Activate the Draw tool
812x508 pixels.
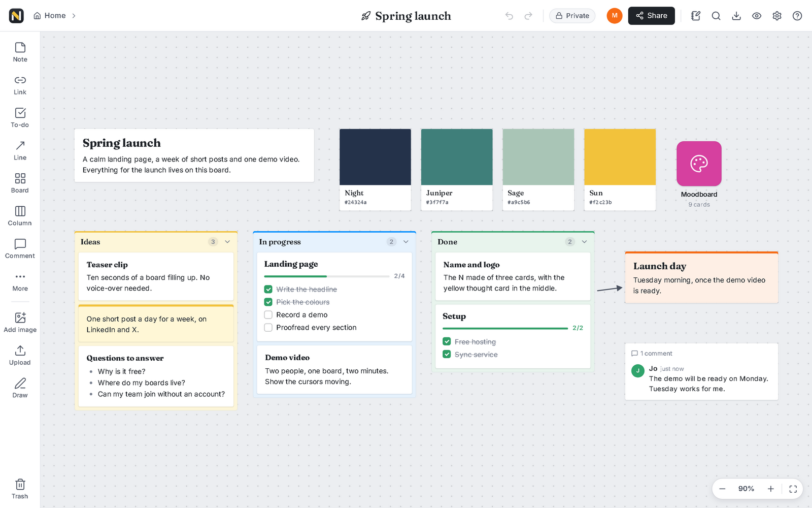pos(20,389)
